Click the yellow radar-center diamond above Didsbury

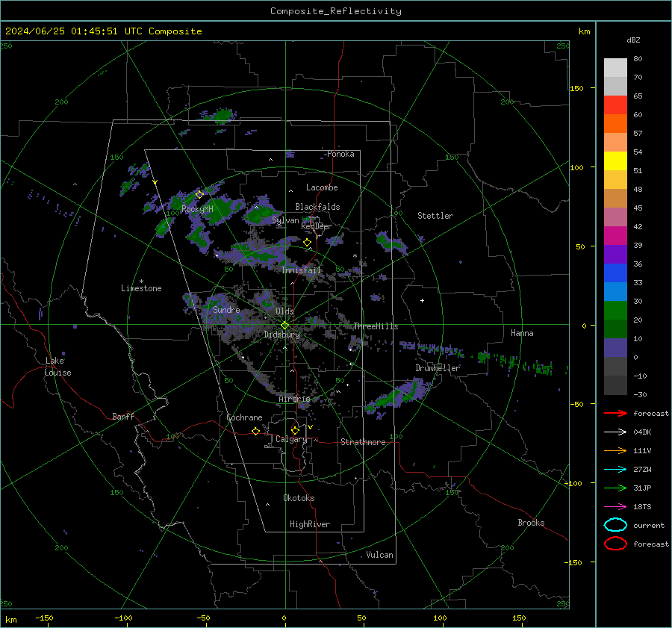coord(284,326)
